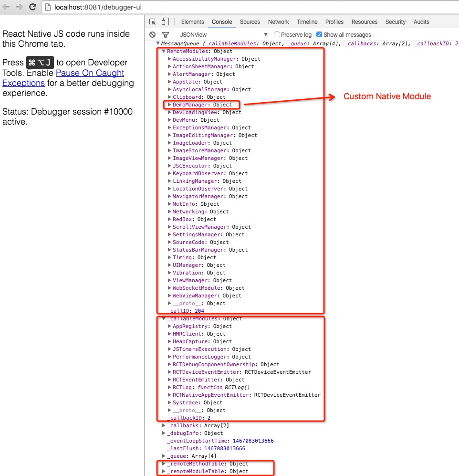
Task: Switch to the Elements tab
Action: (192, 22)
